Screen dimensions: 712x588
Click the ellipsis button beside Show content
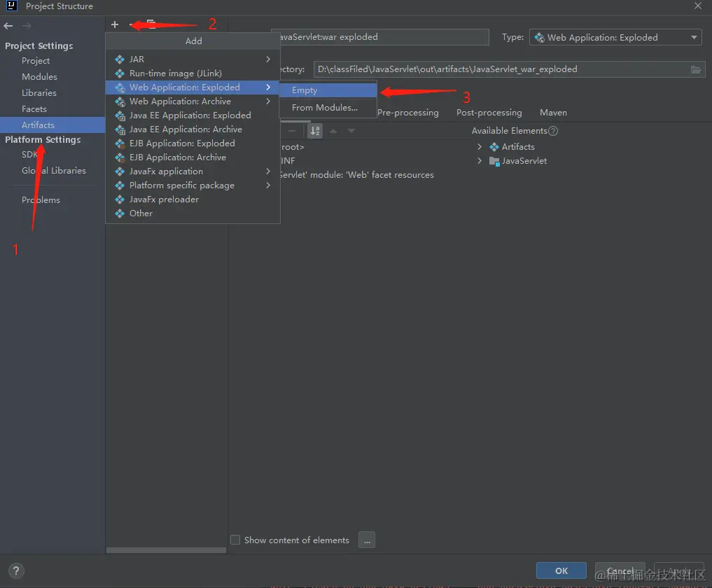(x=366, y=540)
